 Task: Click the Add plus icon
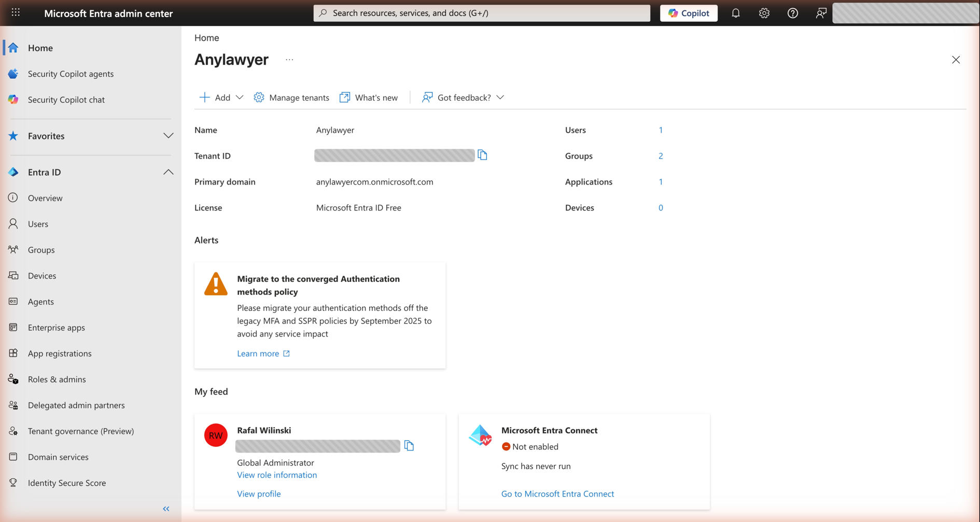pos(205,97)
